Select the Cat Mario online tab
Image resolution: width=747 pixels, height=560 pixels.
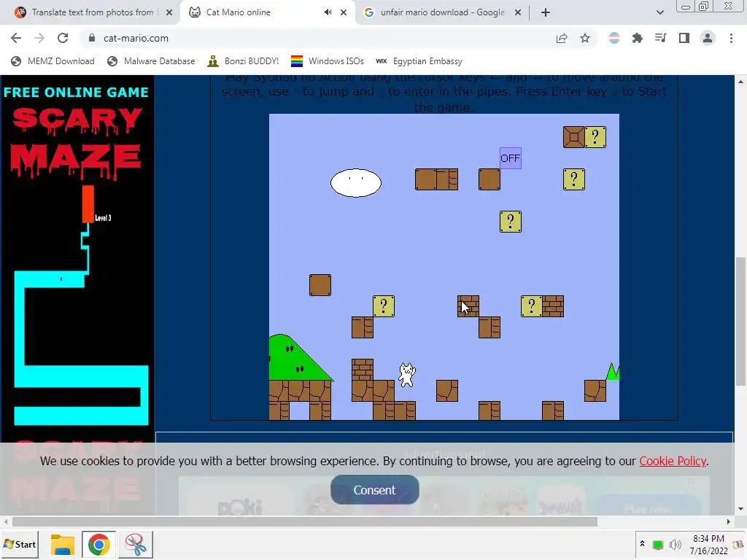pos(267,12)
